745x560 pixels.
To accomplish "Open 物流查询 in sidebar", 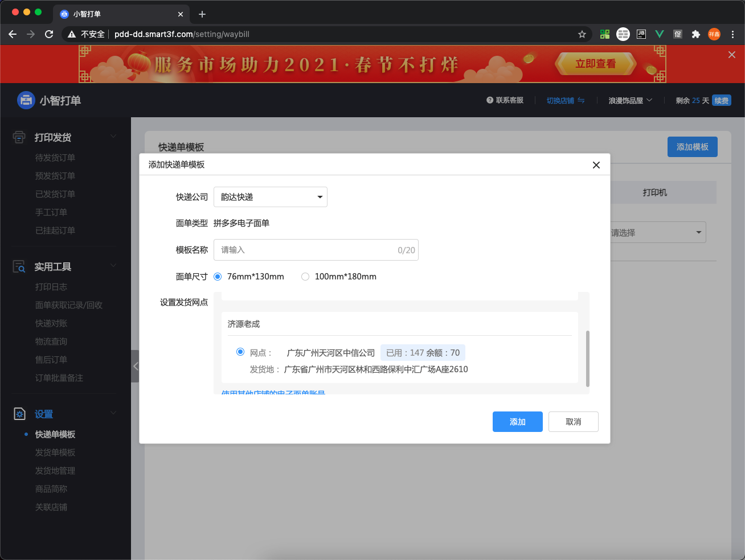I will [x=51, y=341].
